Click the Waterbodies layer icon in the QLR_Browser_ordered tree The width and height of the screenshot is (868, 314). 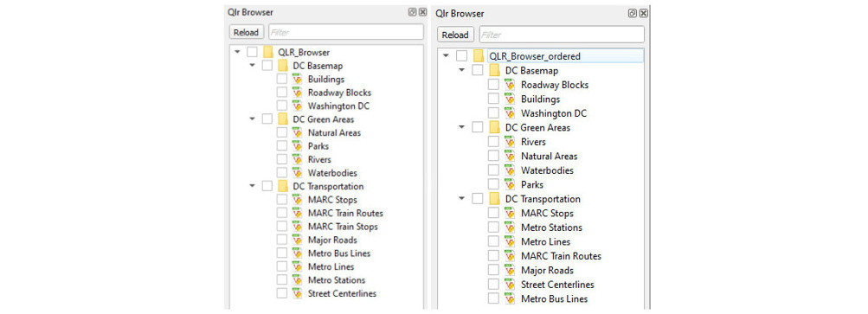(510, 170)
